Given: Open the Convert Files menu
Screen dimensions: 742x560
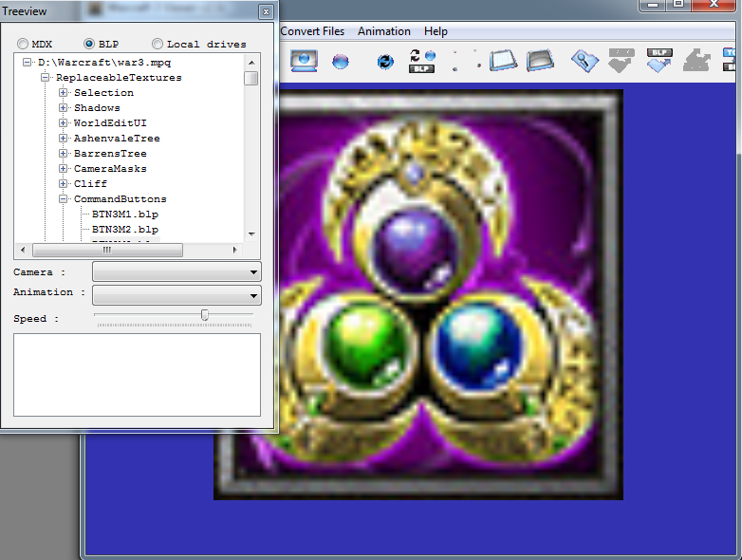Looking at the screenshot, I should 312,31.
